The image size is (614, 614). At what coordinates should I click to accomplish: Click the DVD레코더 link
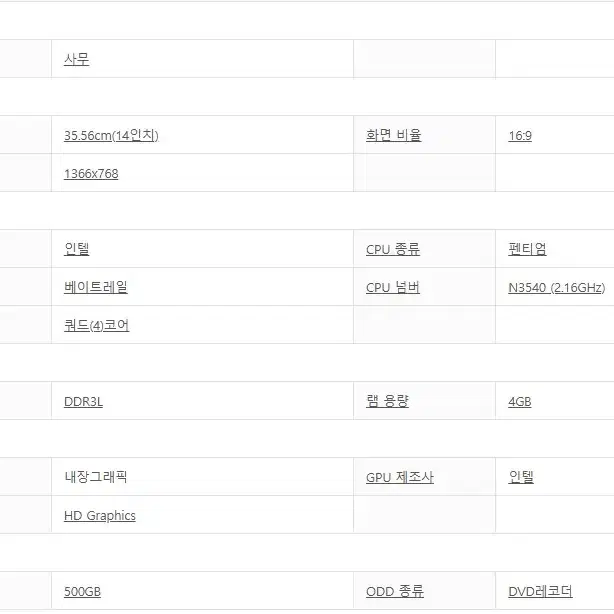540,591
